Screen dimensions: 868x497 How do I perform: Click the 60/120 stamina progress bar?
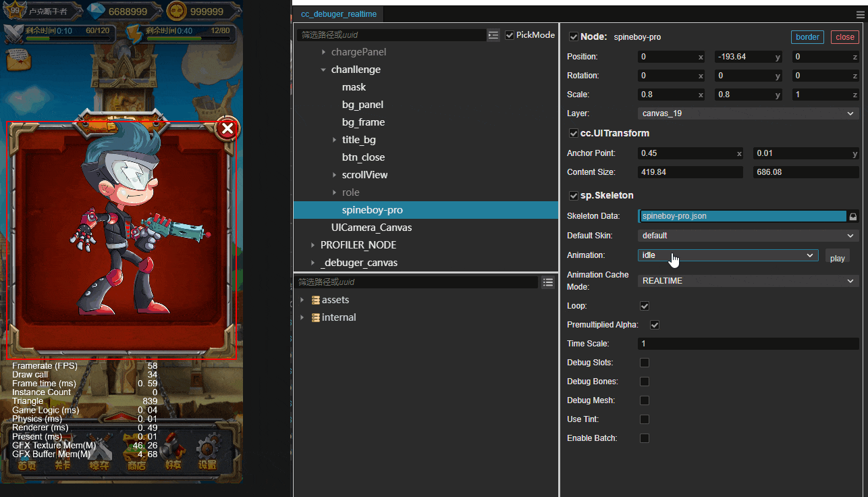(67, 38)
